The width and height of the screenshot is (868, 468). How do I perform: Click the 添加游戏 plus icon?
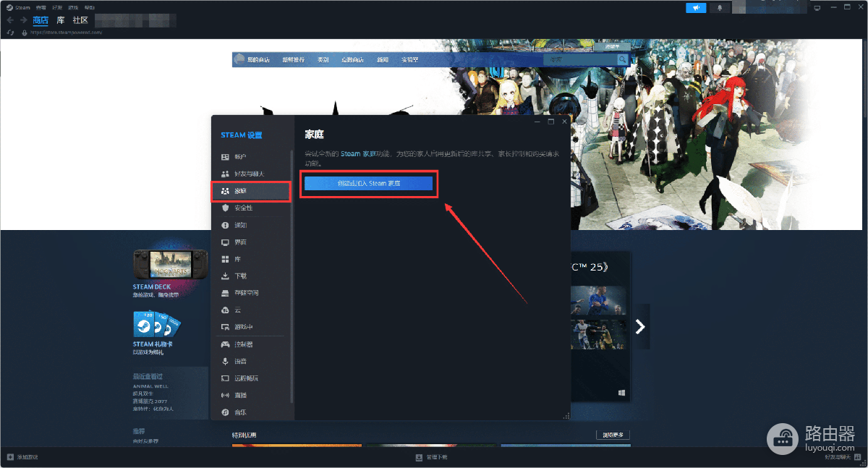(x=10, y=457)
